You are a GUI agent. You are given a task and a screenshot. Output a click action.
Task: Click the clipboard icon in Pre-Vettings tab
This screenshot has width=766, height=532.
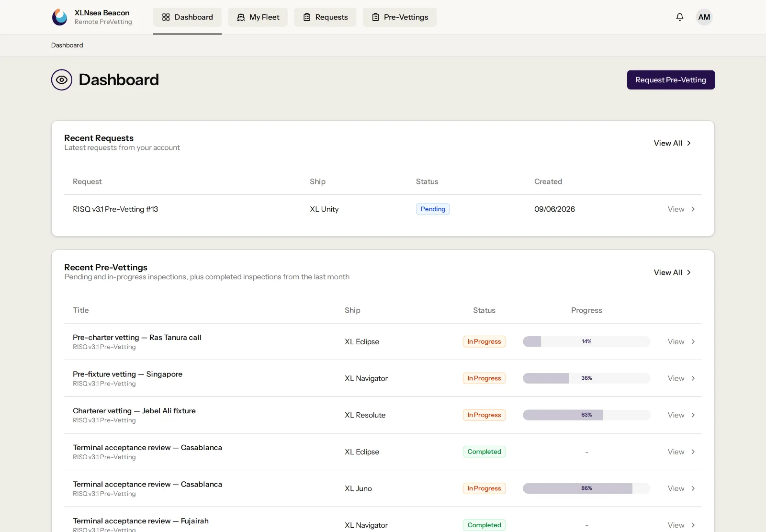click(375, 17)
